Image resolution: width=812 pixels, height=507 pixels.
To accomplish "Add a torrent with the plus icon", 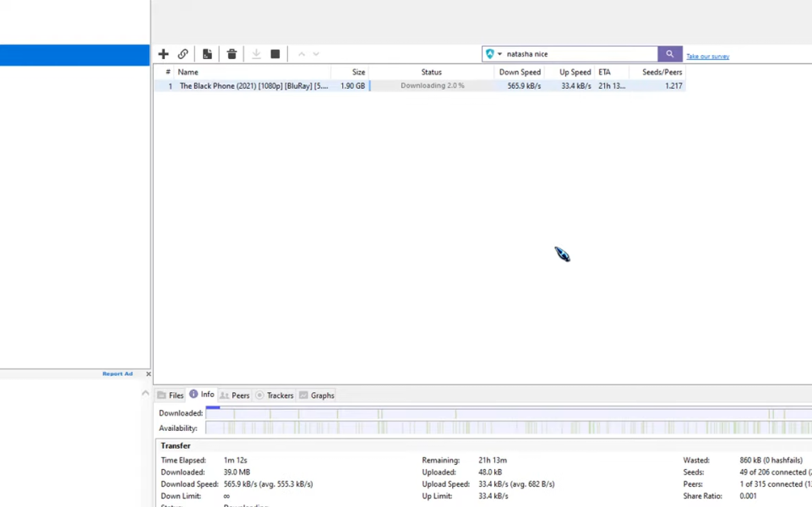I will [163, 54].
